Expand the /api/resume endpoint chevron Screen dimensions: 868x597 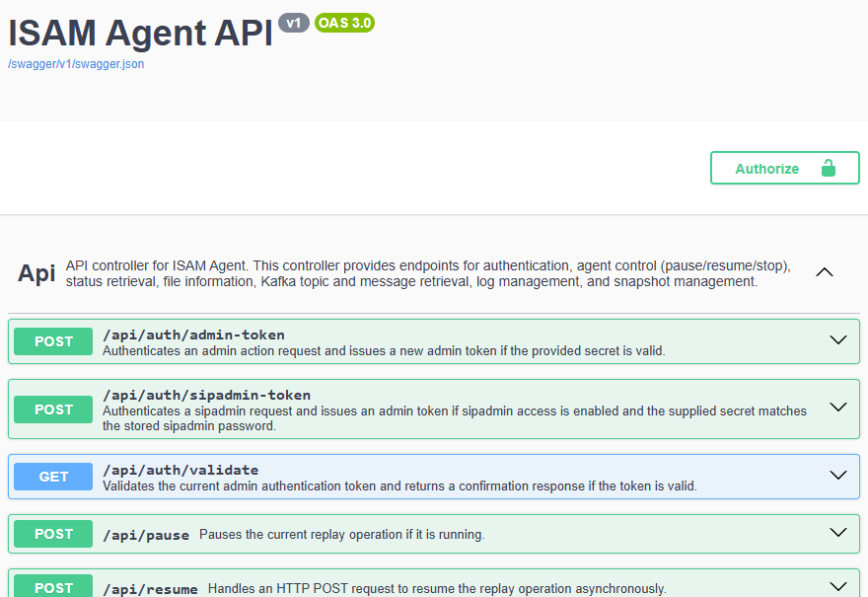point(838,586)
